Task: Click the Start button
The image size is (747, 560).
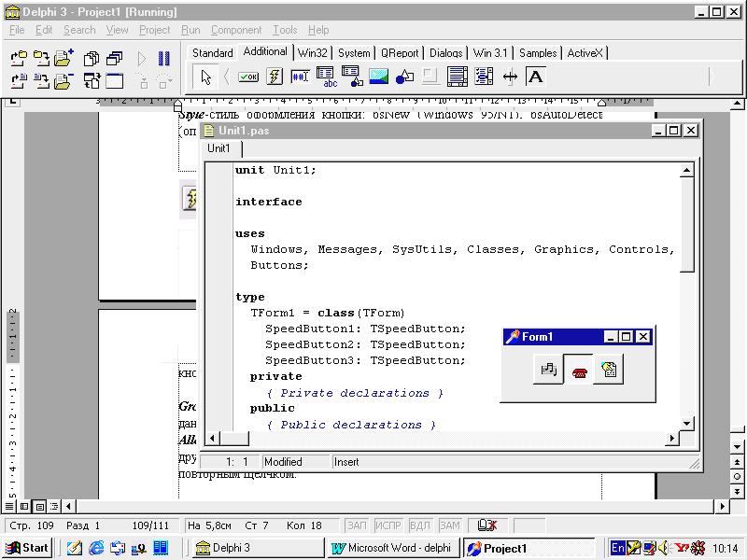Action: tap(27, 548)
